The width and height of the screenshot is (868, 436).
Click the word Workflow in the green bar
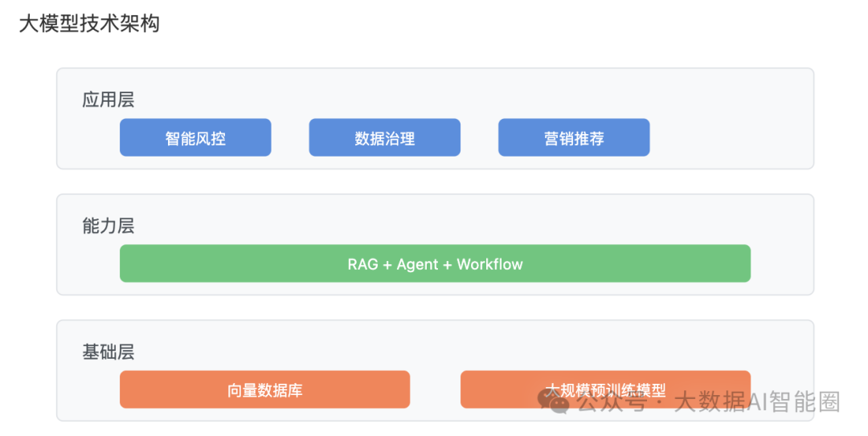click(490, 264)
